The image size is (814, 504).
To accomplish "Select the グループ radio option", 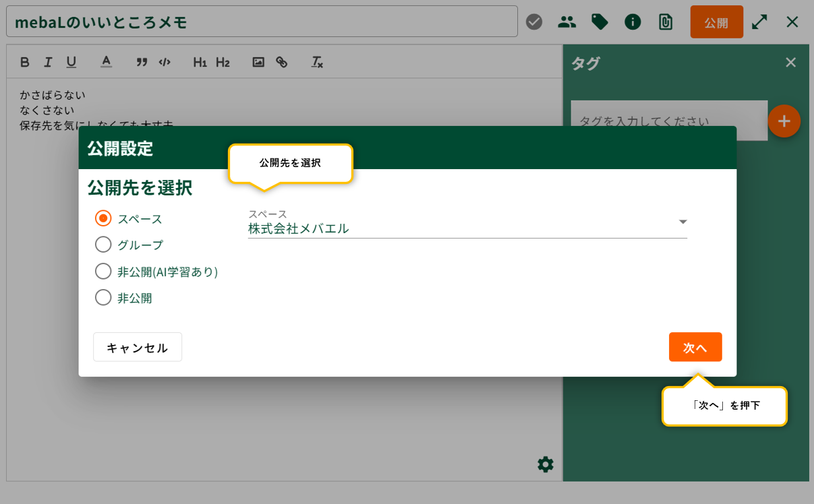I will tap(103, 244).
